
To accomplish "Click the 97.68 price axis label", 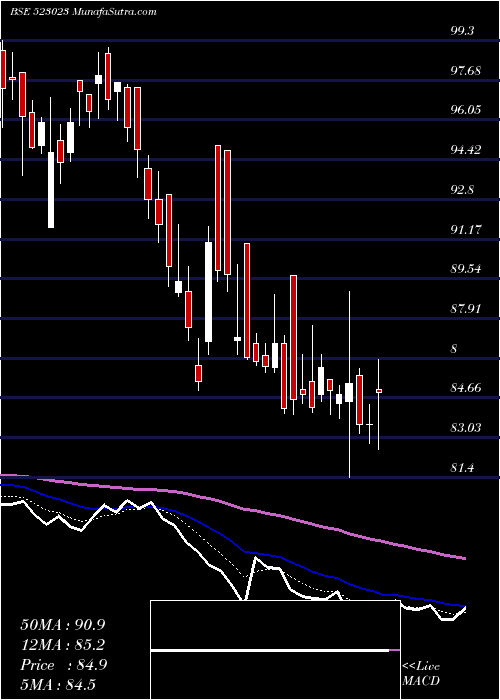I will coord(466,71).
